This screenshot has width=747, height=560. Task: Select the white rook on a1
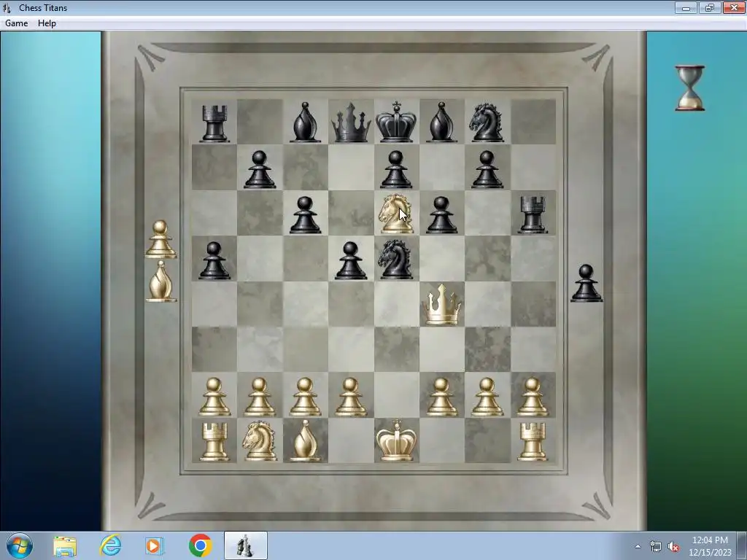[214, 442]
